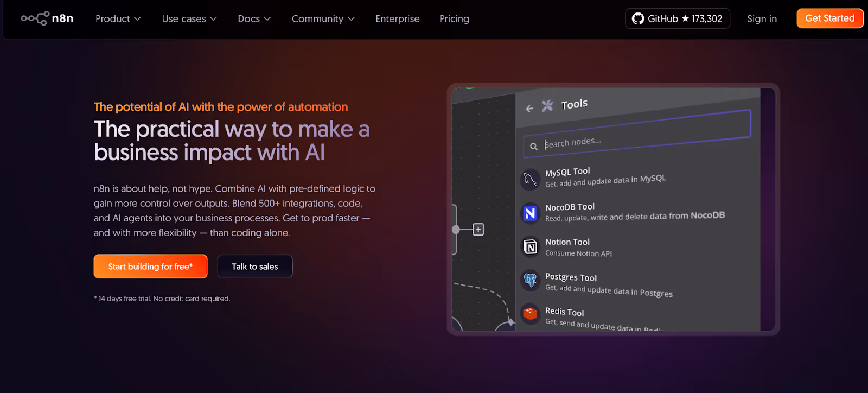Open GitHub repository star count button

678,18
